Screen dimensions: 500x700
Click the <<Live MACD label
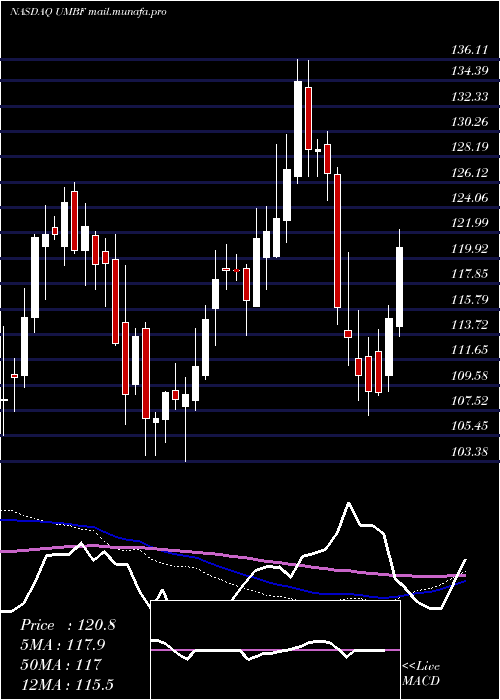[x=421, y=674]
